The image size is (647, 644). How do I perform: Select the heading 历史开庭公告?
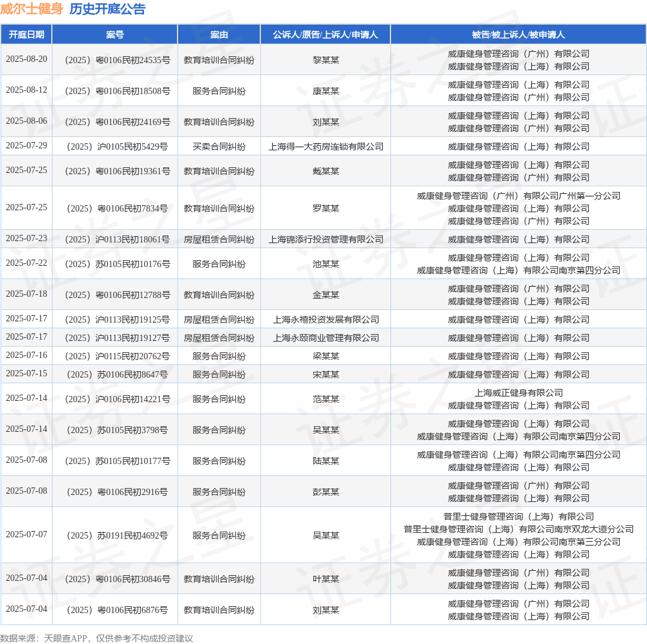(107, 9)
